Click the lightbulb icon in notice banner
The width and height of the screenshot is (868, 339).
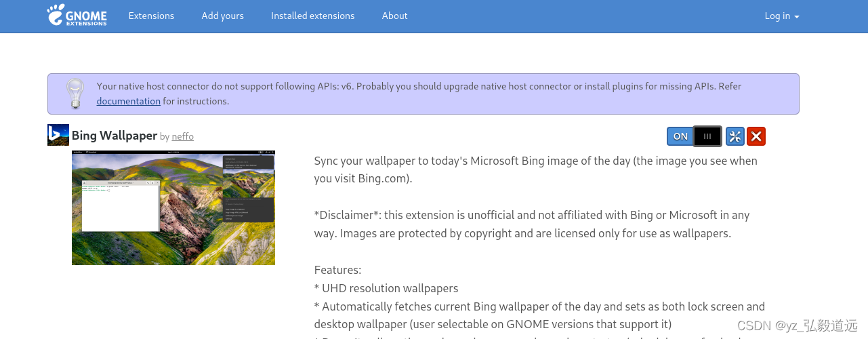click(75, 94)
